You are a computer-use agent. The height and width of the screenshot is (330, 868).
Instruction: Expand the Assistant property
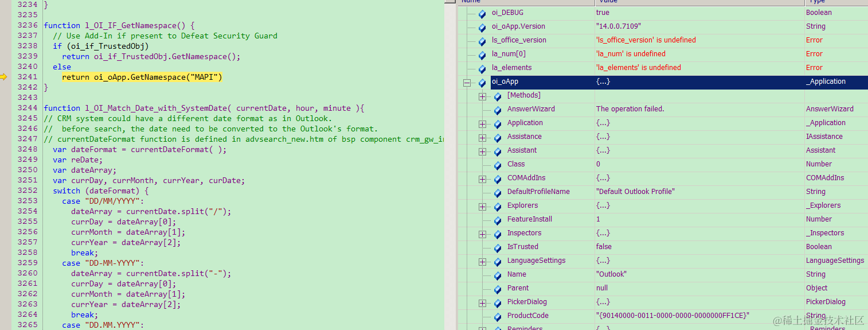click(x=482, y=152)
